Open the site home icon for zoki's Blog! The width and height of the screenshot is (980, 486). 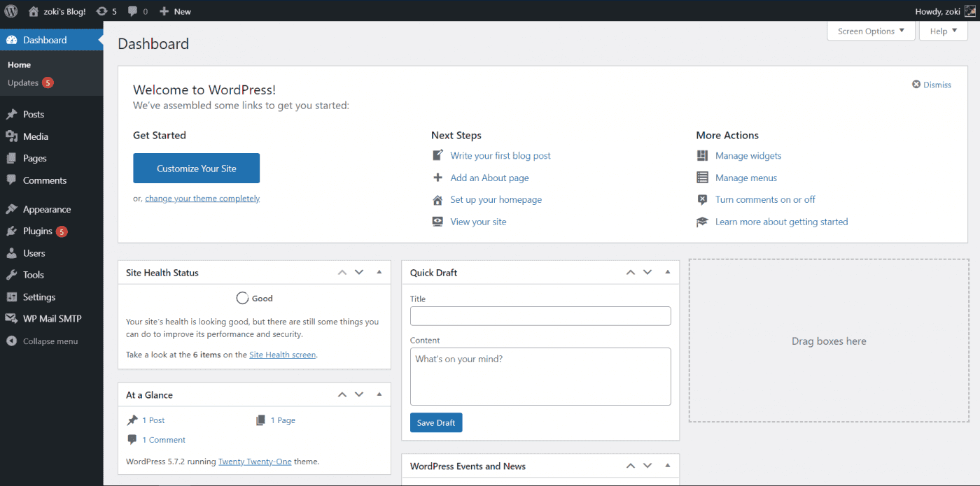pos(34,11)
